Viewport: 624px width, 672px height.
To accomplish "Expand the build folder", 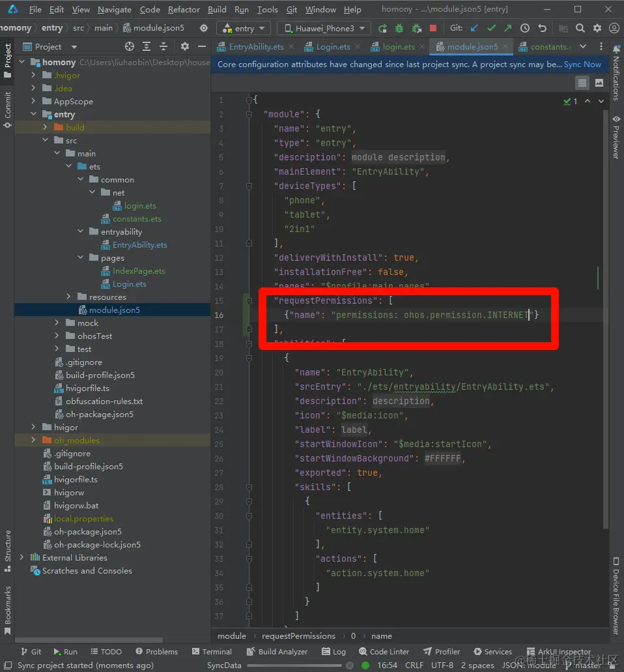I will point(45,127).
